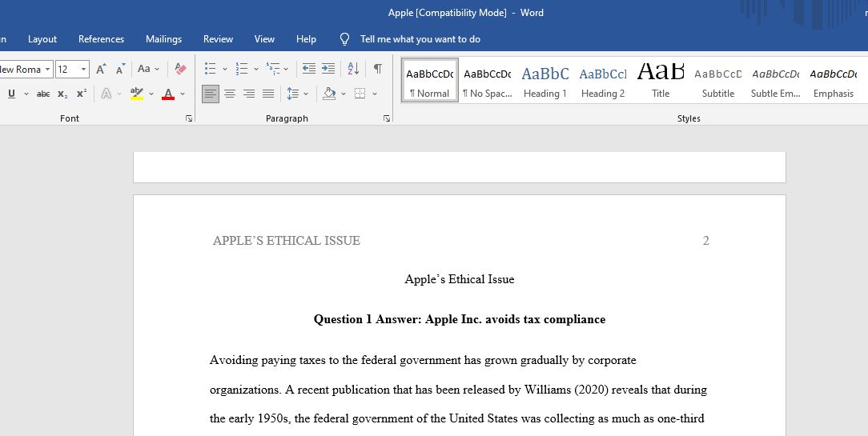Toggle underline formatting
Viewport: 868px width, 436px height.
(x=11, y=94)
